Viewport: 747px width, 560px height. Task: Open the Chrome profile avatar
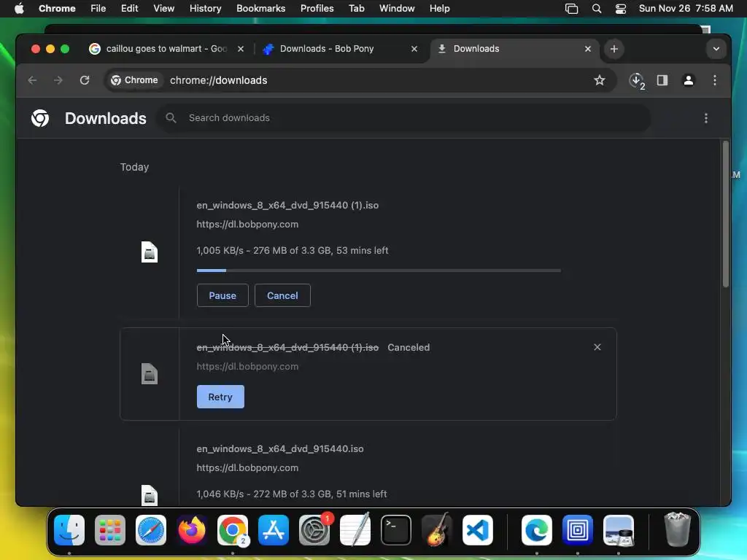point(689,80)
